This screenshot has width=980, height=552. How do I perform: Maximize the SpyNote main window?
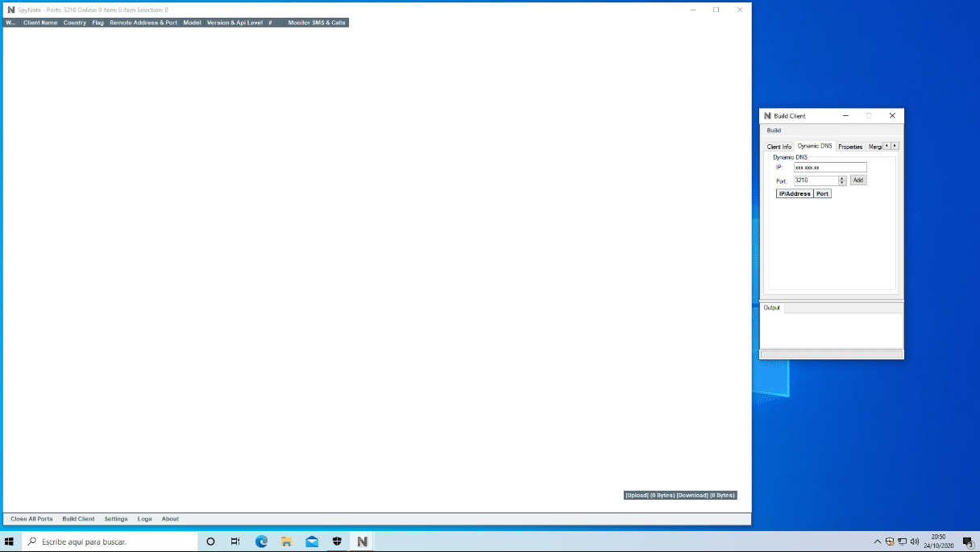716,10
